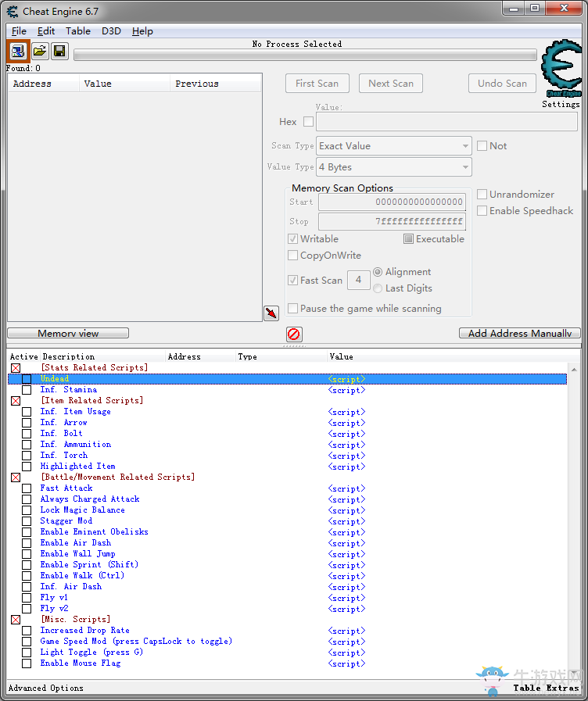The height and width of the screenshot is (701, 588).
Task: Open Memory view
Action: click(68, 333)
